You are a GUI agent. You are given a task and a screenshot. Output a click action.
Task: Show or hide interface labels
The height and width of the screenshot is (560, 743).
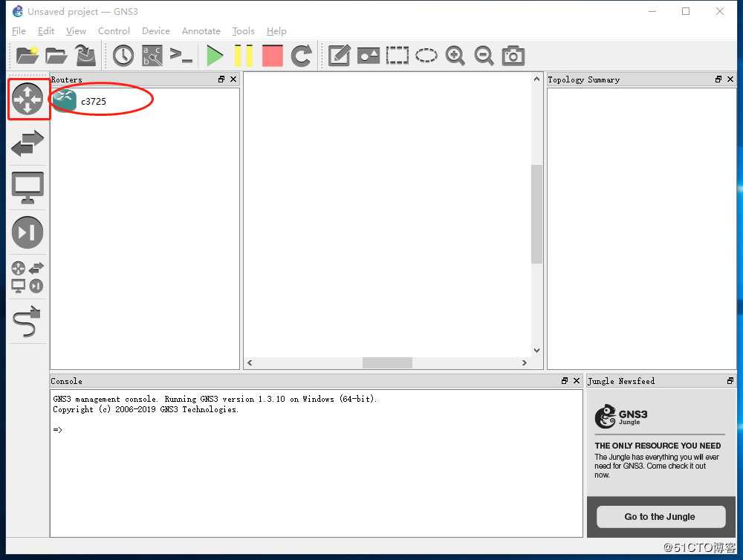(x=152, y=56)
